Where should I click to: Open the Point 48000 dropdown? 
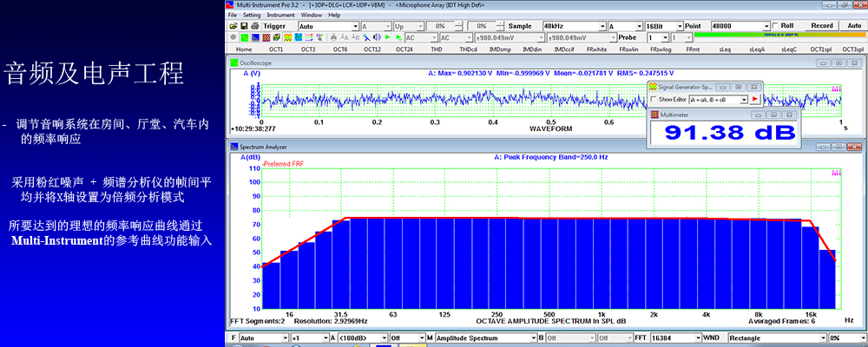pos(740,26)
